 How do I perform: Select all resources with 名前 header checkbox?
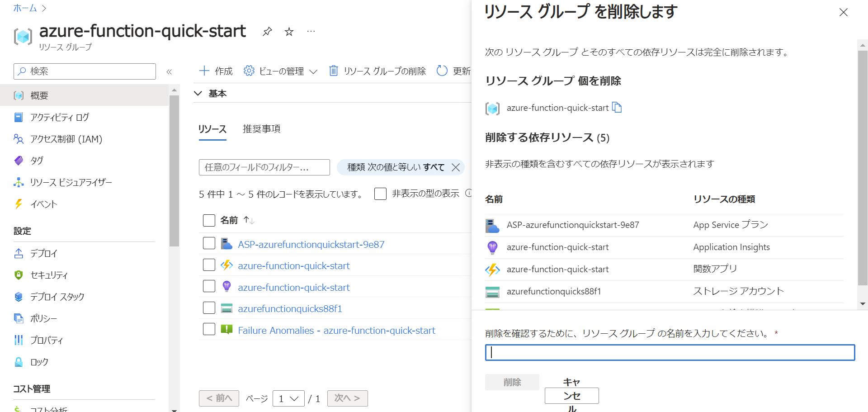(x=209, y=220)
